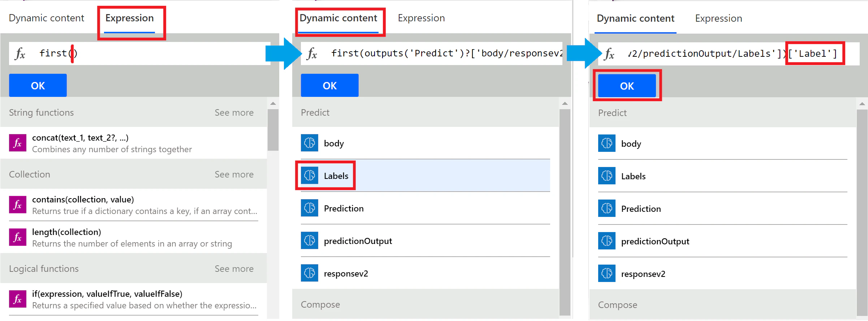Click the predictionOutput icon in right panel
868x321 pixels.
(x=607, y=241)
